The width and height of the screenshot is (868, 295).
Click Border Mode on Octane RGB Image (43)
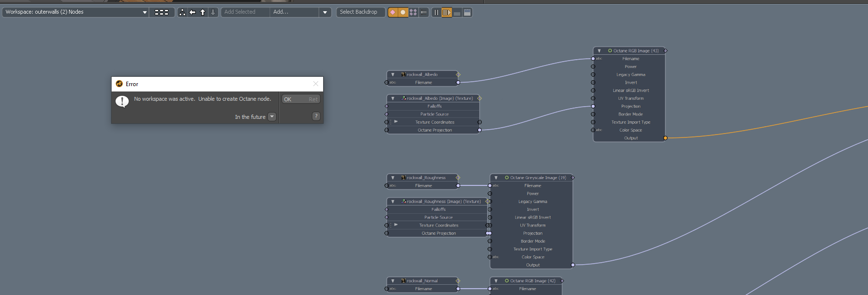631,114
